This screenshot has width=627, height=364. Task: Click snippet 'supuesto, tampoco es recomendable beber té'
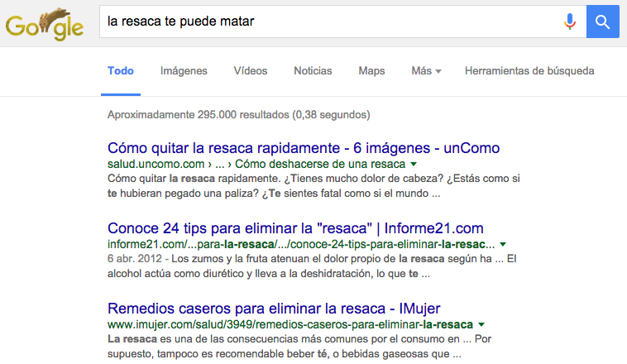217,354
